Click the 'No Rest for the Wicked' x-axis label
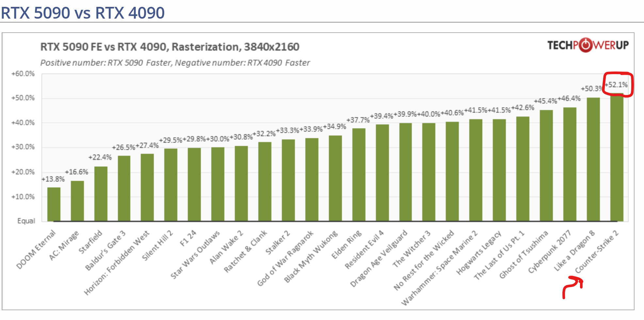This screenshot has height=320, width=644. (x=424, y=260)
